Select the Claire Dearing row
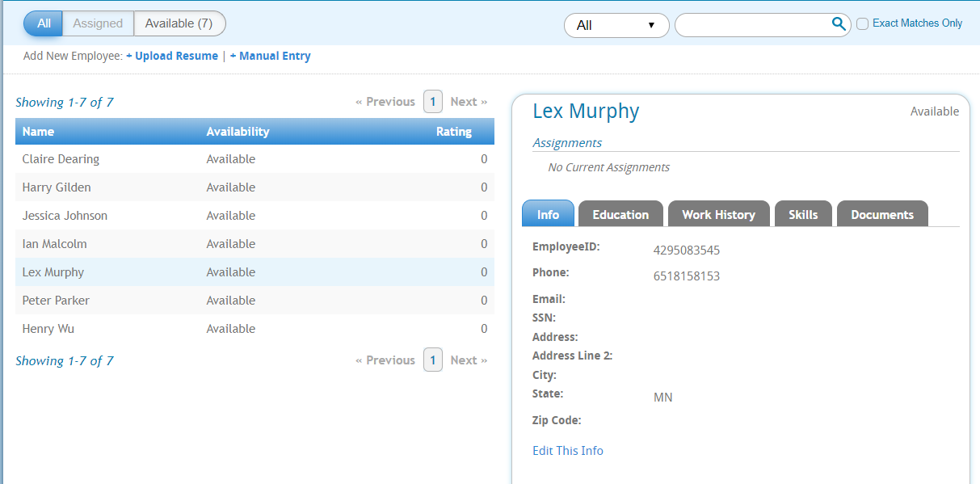 (254, 159)
